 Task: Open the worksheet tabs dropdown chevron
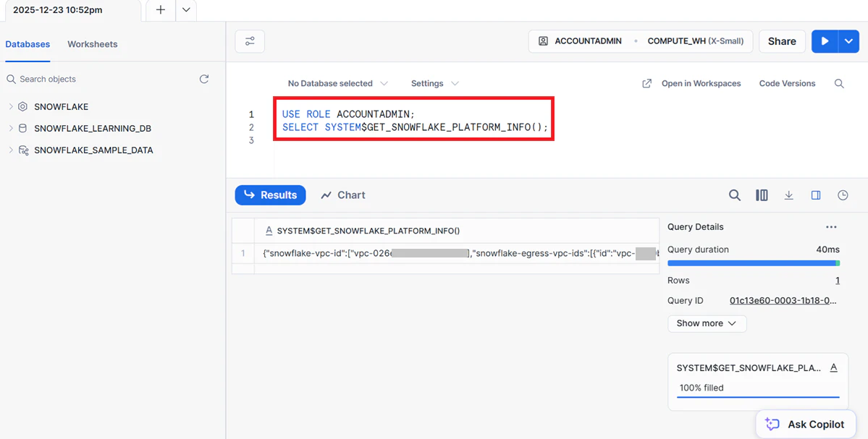(x=186, y=10)
